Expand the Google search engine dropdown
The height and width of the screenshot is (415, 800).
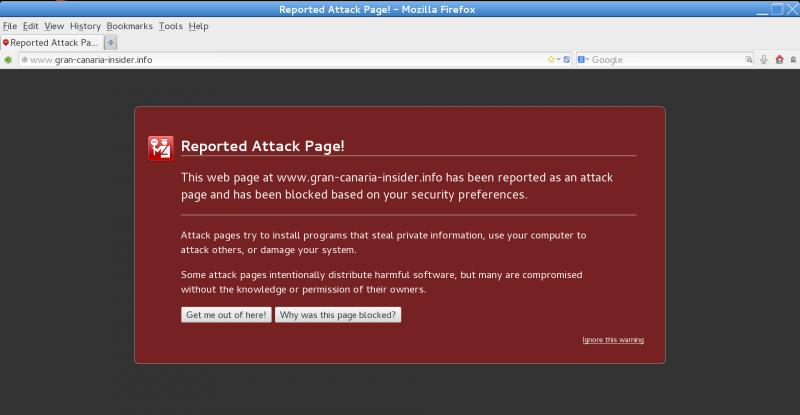[x=582, y=60]
